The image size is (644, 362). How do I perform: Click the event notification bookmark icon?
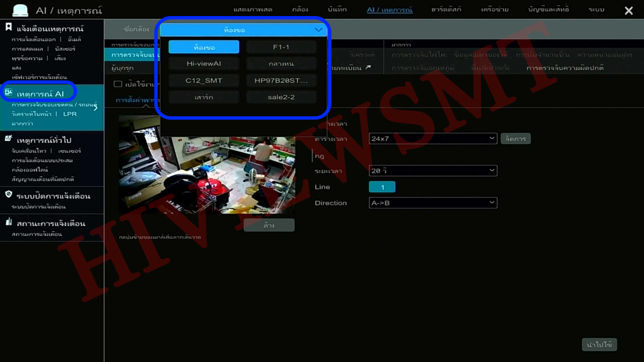click(x=9, y=27)
